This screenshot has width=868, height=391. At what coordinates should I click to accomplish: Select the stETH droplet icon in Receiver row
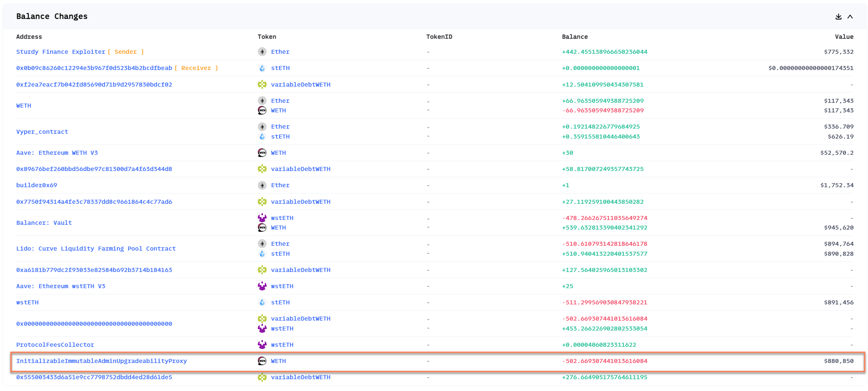tap(262, 68)
